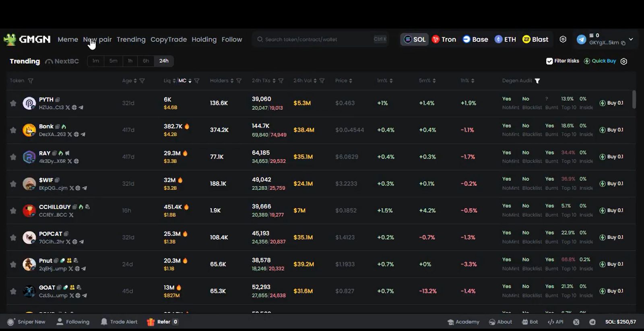Open the Follow tab
This screenshot has height=331, width=644.
[232, 39]
